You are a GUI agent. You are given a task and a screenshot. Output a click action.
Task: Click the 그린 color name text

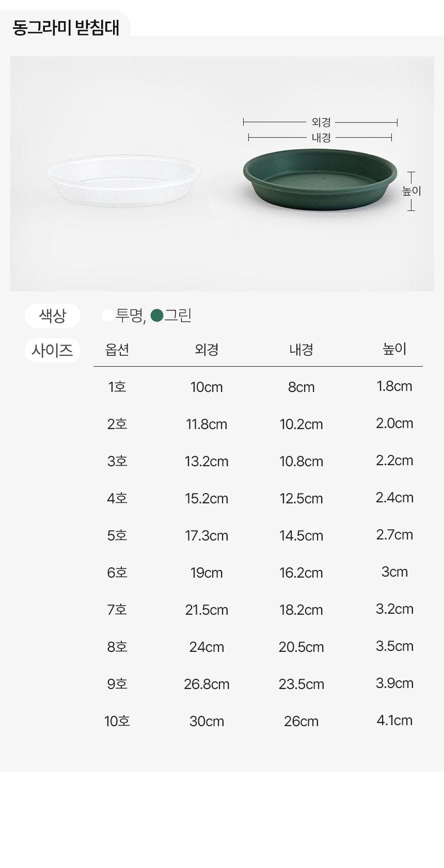[x=178, y=315]
